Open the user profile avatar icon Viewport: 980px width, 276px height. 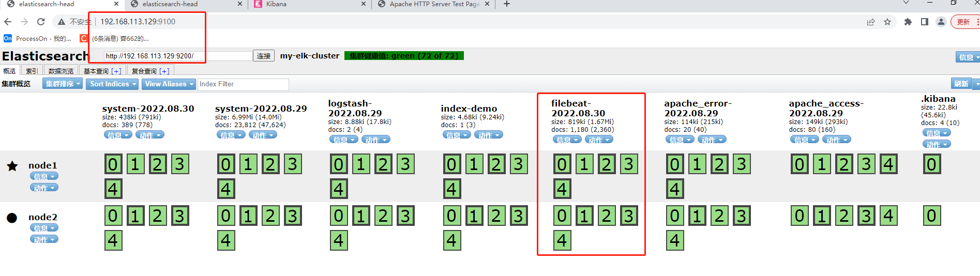(941, 22)
